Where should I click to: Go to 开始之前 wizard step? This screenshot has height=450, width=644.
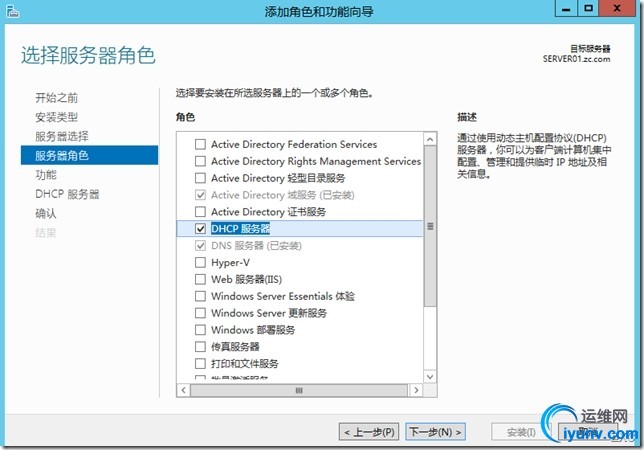[x=57, y=98]
